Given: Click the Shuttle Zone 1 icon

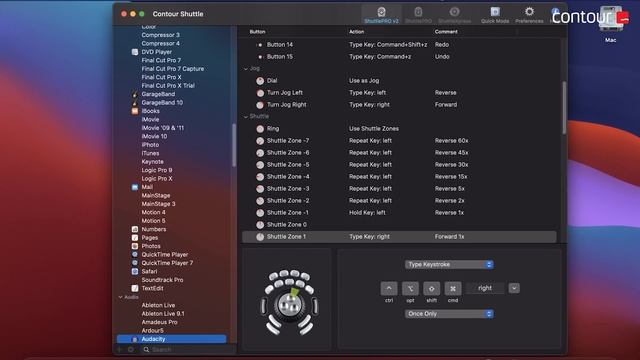Looking at the screenshot, I should click(x=260, y=237).
